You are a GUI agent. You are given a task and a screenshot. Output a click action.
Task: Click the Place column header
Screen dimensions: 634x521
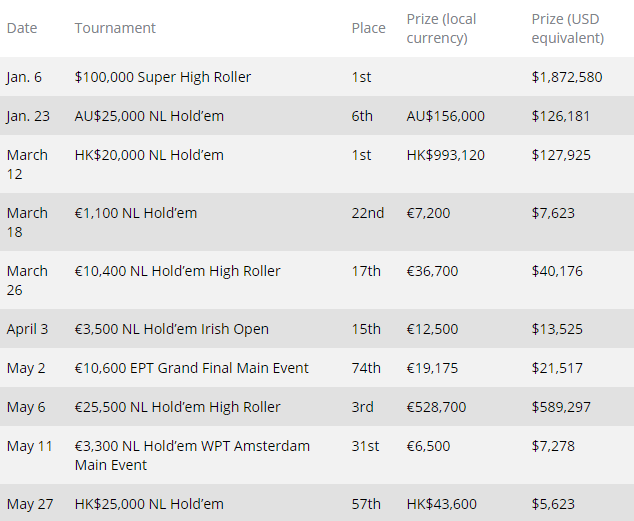[368, 28]
